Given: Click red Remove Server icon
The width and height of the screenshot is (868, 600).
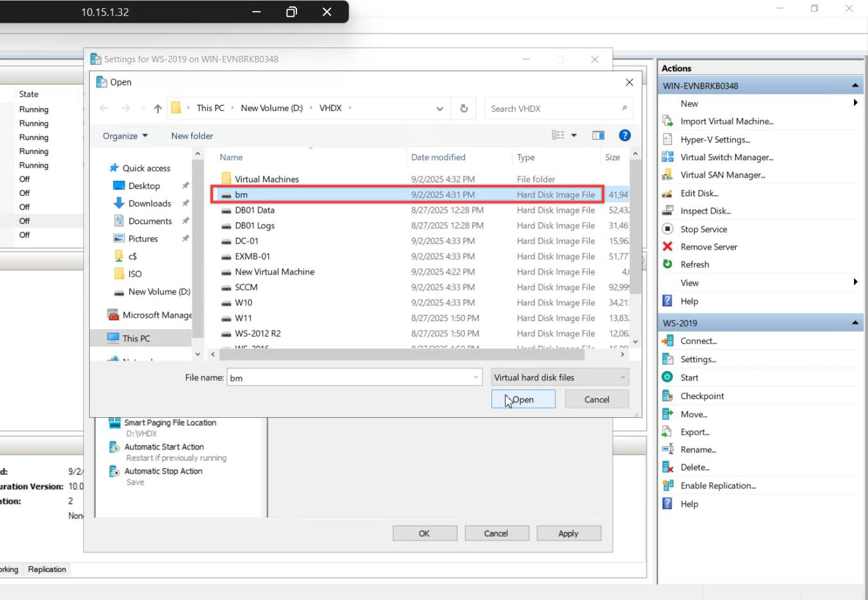Looking at the screenshot, I should click(x=667, y=246).
